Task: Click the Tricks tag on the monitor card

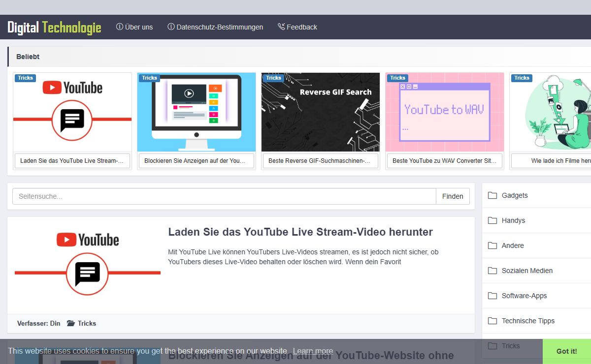Action: click(x=149, y=78)
